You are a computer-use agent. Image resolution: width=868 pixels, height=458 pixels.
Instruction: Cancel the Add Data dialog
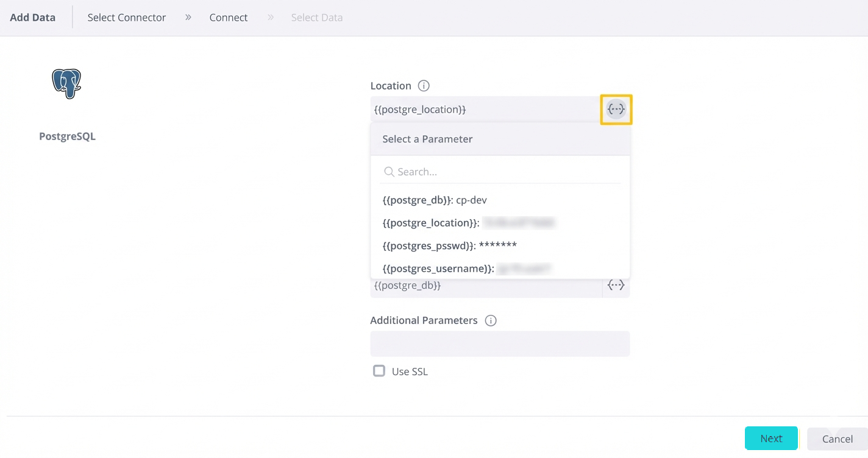[x=836, y=439]
